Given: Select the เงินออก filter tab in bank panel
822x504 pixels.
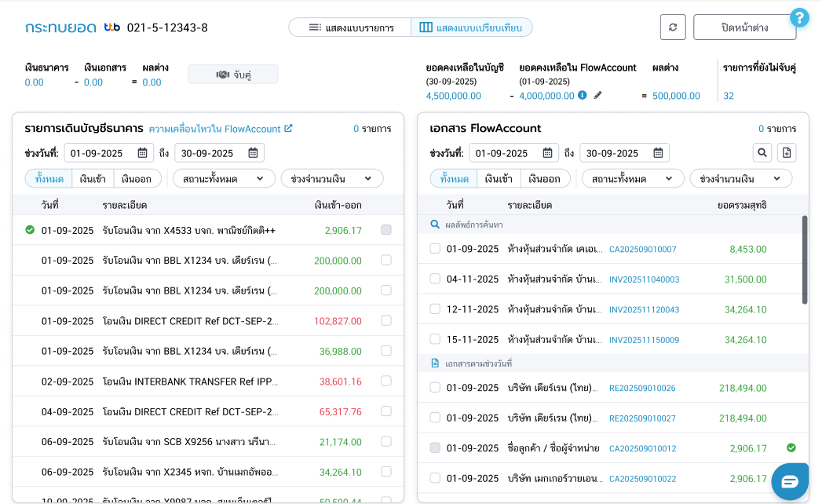Looking at the screenshot, I should point(140,178).
